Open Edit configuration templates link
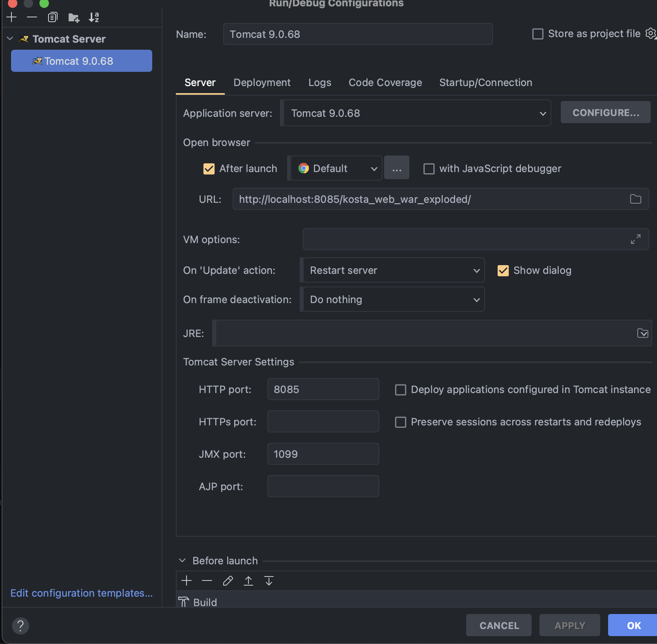 coord(82,593)
